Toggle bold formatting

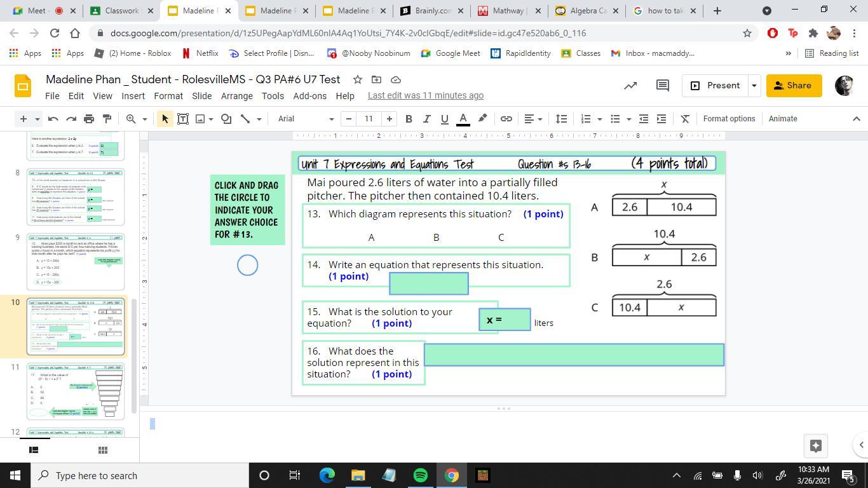coord(409,119)
